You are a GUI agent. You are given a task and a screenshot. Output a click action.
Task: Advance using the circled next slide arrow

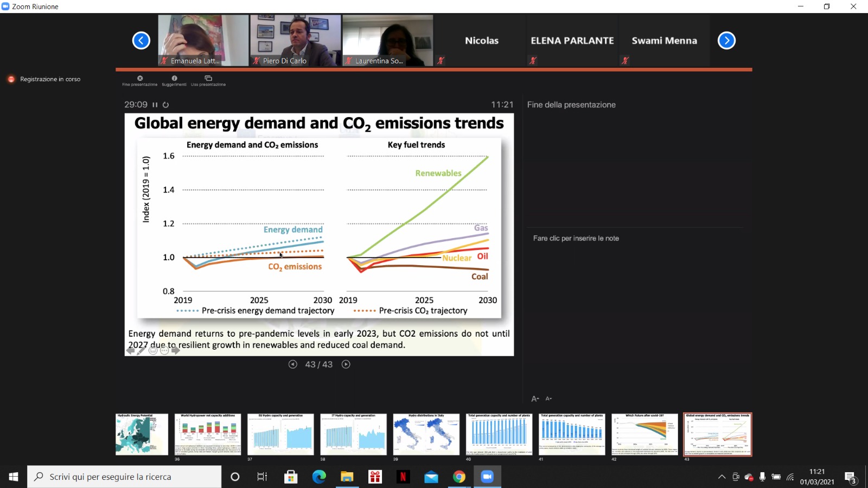346,364
